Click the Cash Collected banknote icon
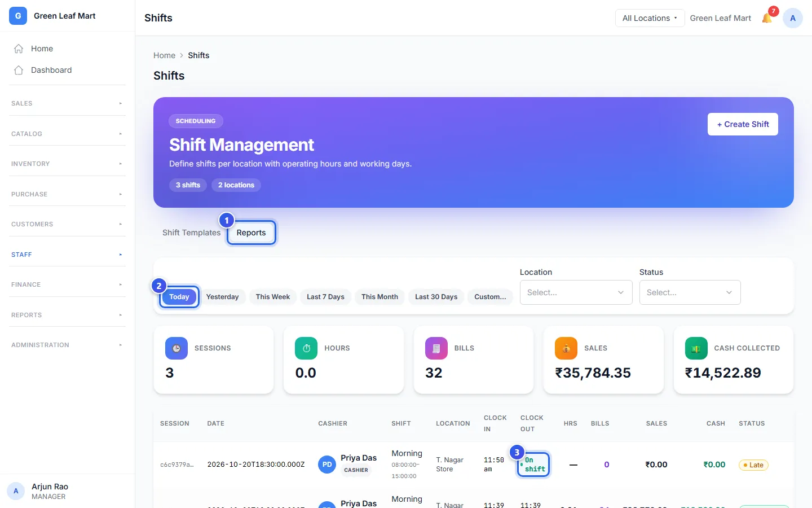 pos(696,348)
